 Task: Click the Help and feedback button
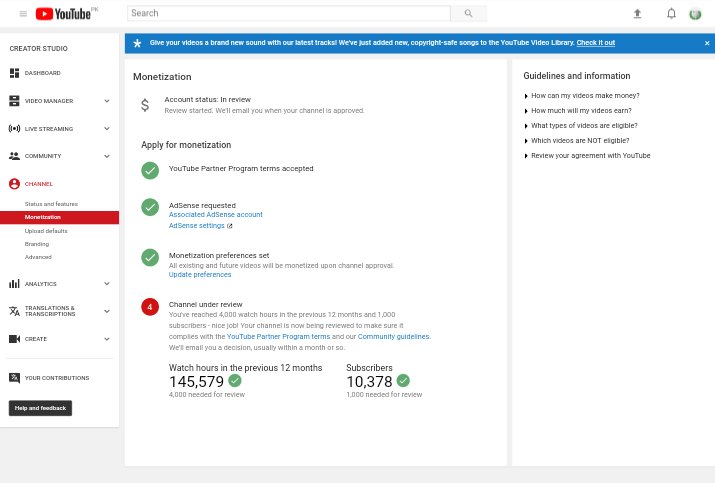point(40,408)
